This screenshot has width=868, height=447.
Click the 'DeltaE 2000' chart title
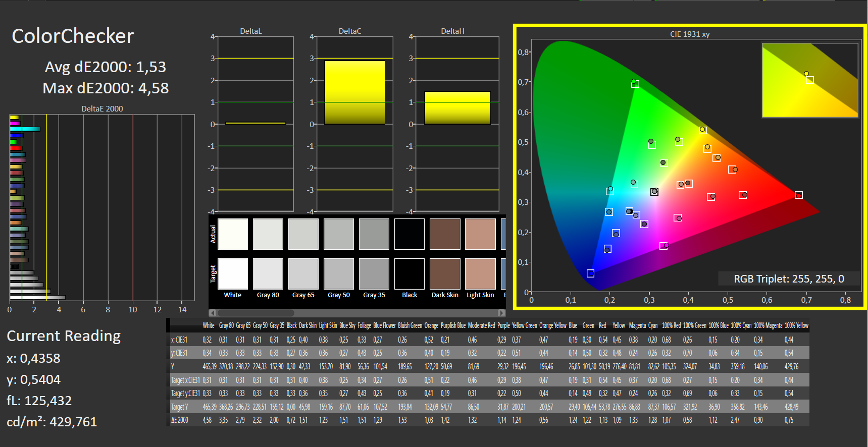coord(102,109)
